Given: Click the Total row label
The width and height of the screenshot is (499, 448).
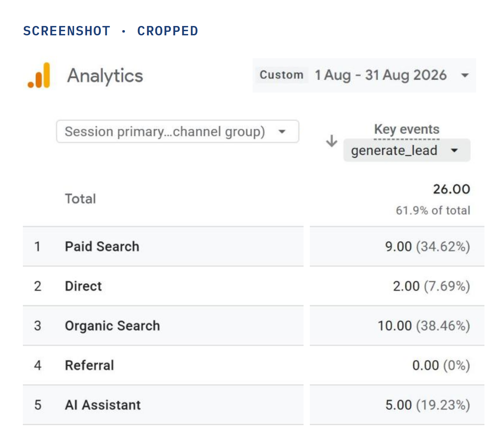Looking at the screenshot, I should pos(80,199).
